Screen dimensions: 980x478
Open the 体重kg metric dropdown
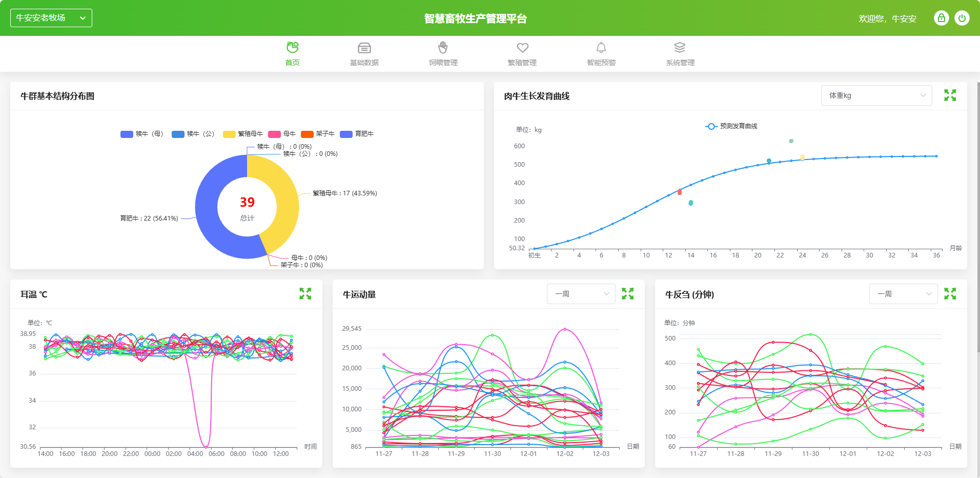coord(876,95)
